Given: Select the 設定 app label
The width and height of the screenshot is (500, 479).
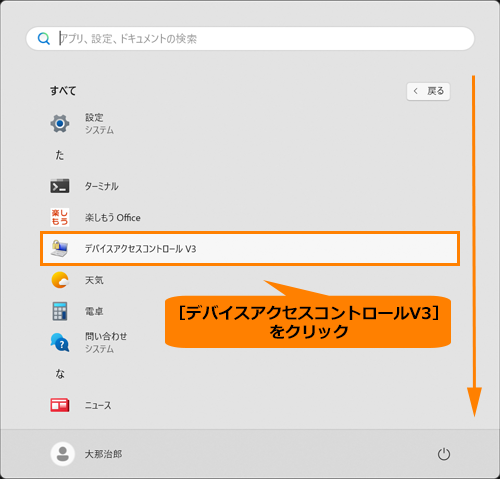Looking at the screenshot, I should pyautogui.click(x=94, y=117).
